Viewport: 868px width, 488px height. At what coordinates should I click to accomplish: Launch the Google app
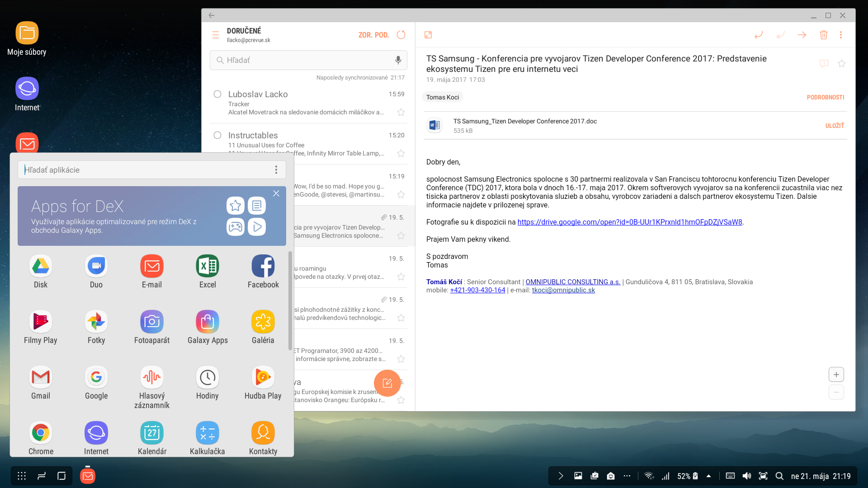point(96,383)
